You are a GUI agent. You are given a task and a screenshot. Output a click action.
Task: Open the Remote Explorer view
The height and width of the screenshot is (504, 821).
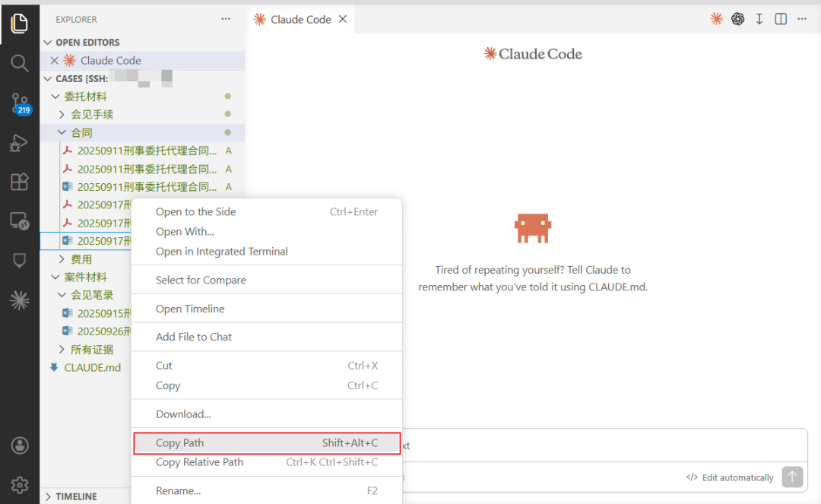[x=19, y=221]
